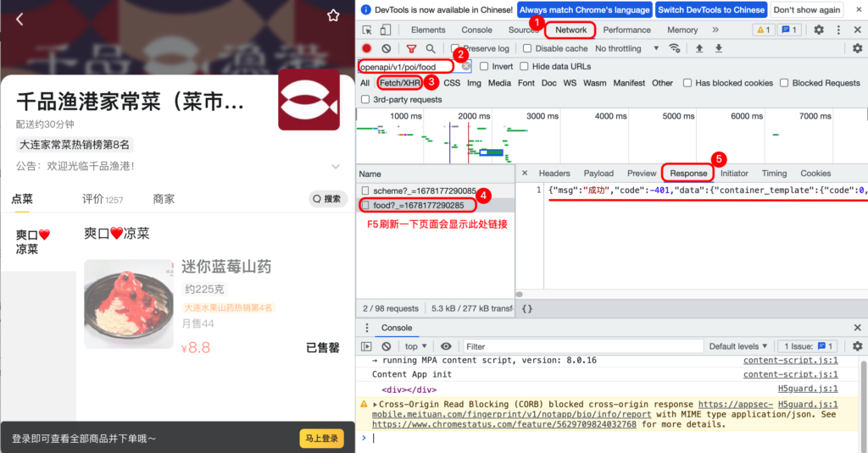
Task: Open the network search magnifier icon
Action: pos(431,49)
